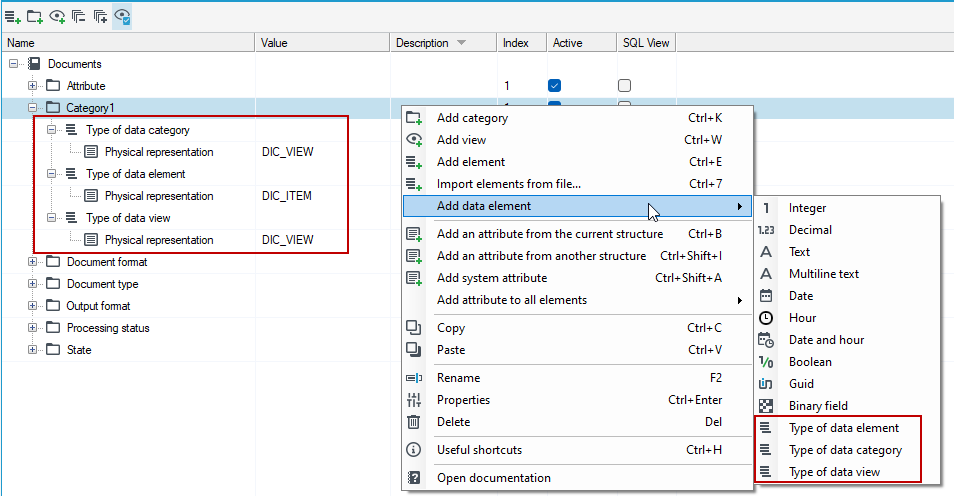
Task: Click the Category1 folder icon
Action: pos(54,108)
